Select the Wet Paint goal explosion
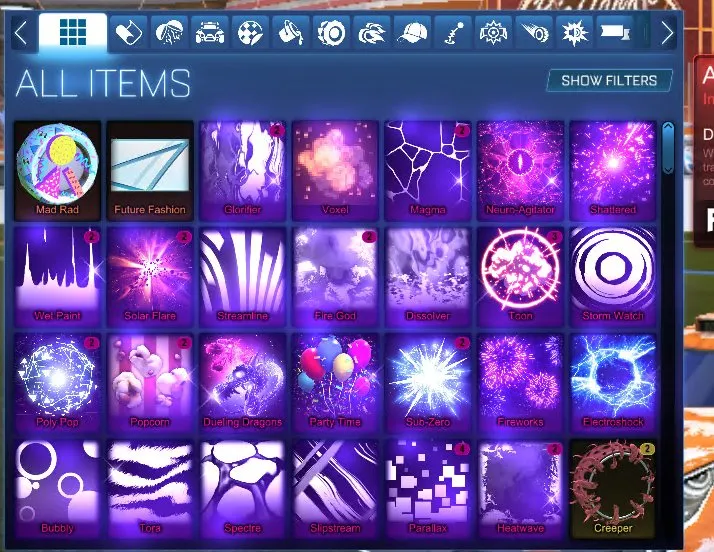This screenshot has width=714, height=552. click(57, 277)
